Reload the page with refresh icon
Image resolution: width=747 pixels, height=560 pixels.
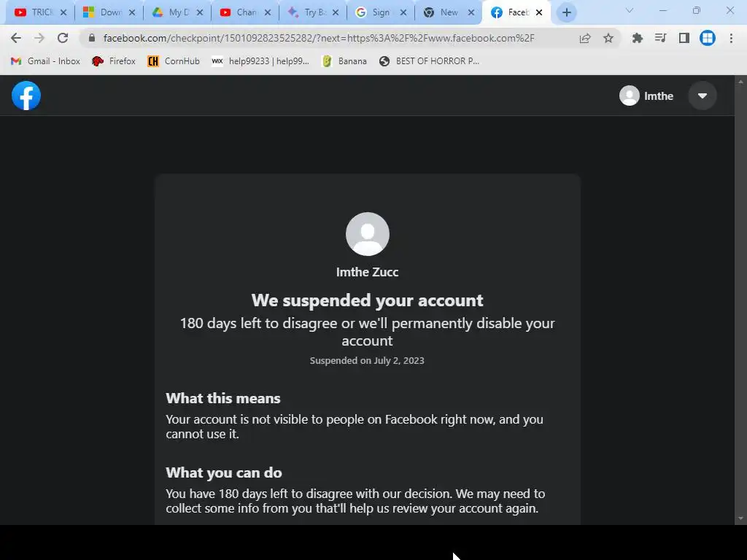point(63,38)
